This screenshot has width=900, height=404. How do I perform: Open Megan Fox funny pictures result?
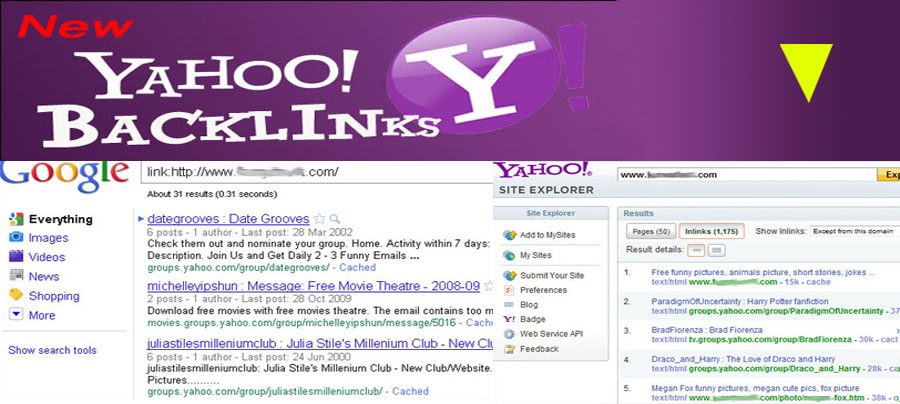(755, 389)
